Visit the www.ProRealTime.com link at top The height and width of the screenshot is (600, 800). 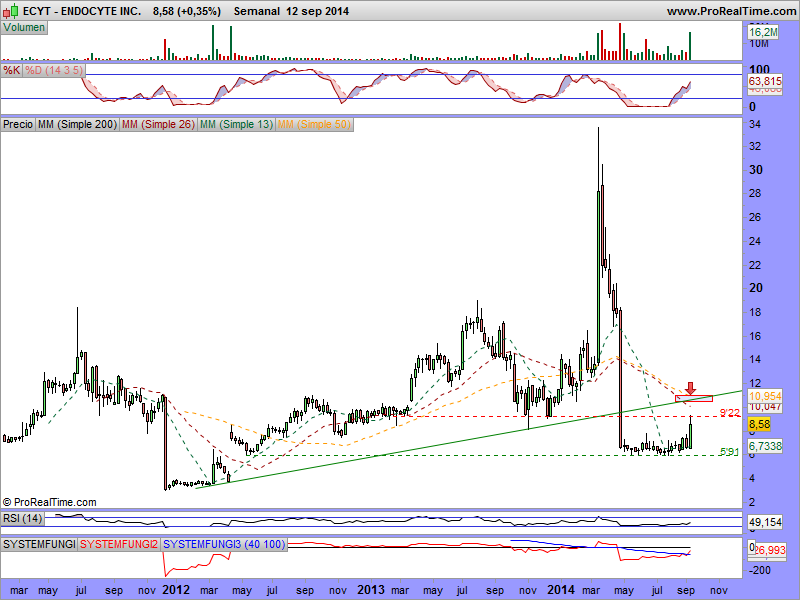[x=730, y=10]
